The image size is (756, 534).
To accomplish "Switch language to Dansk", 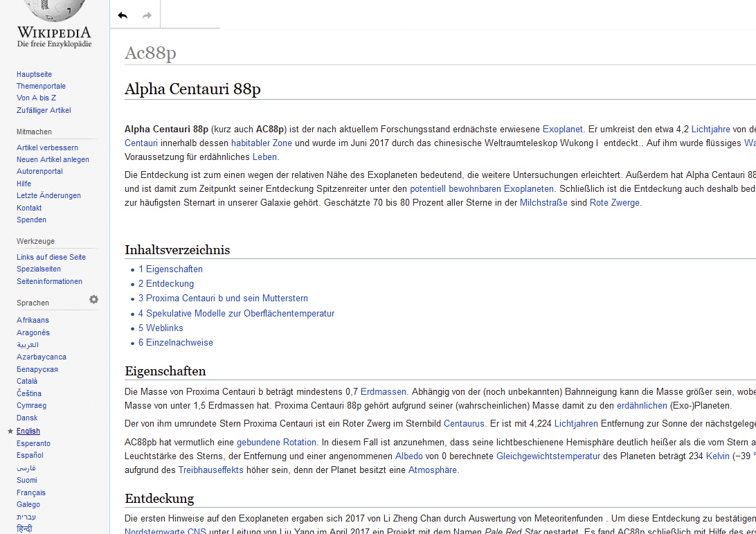I will point(26,418).
